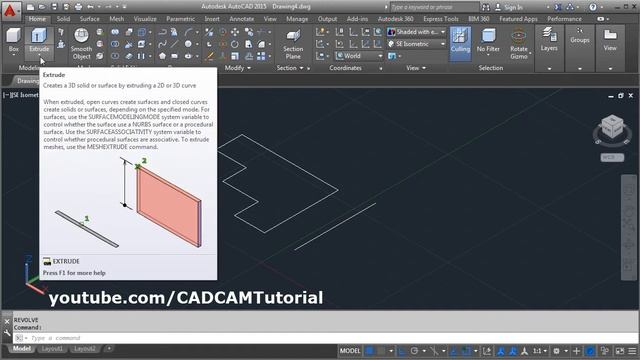
Task: Open the Solid ribbon tab
Action: 63,19
